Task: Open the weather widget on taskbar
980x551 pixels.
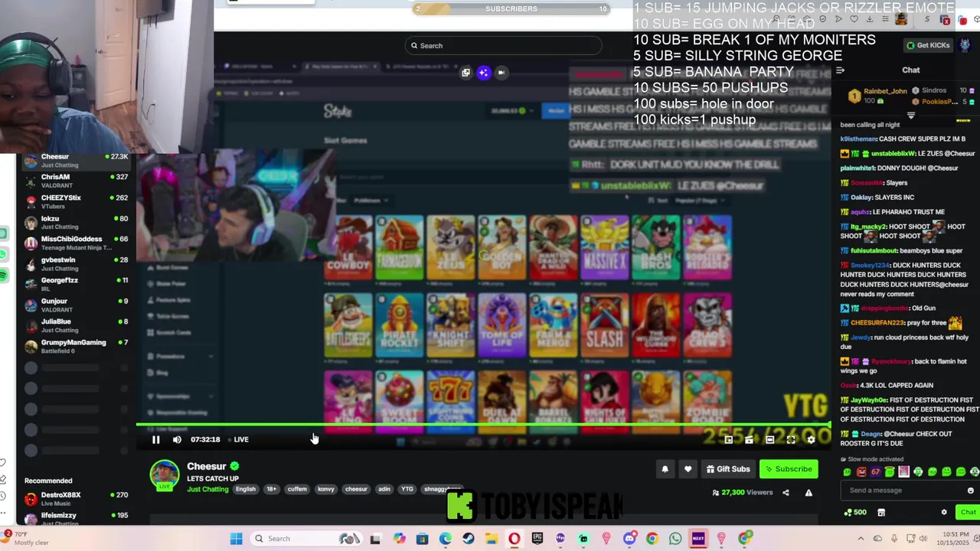Action: [x=26, y=539]
